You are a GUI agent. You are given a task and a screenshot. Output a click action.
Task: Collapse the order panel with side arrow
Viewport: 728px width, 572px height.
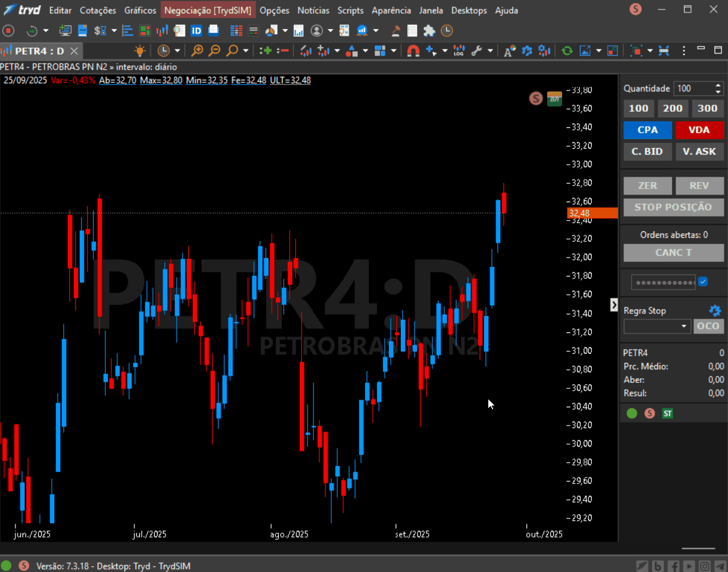point(614,304)
